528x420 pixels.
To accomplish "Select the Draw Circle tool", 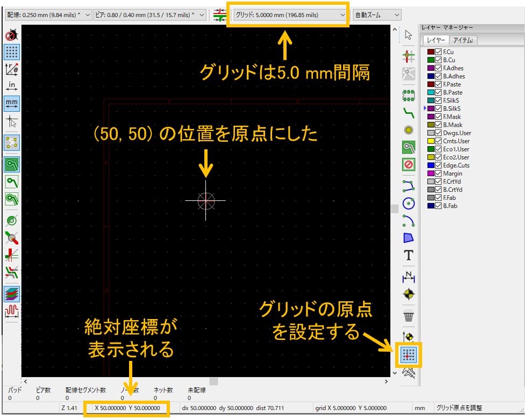I will (409, 203).
